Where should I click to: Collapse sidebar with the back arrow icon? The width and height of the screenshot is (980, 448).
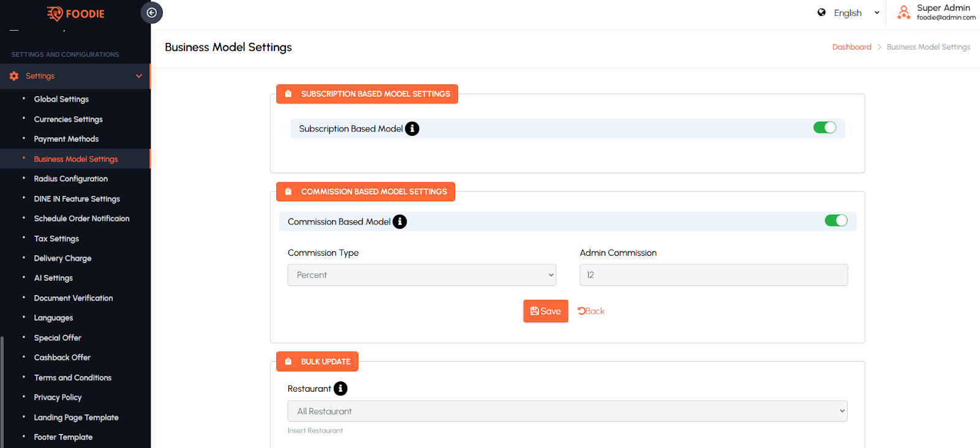point(151,13)
